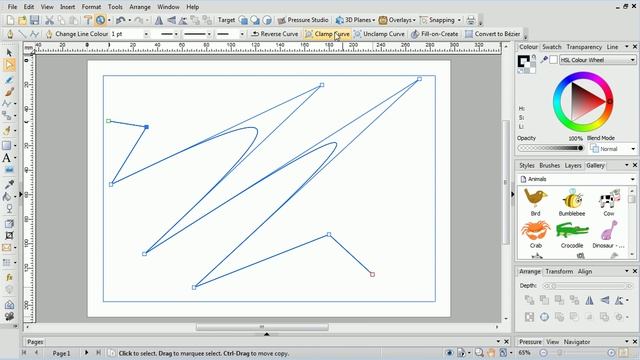The height and width of the screenshot is (360, 640).
Task: Switch to the Transform tab
Action: tap(559, 271)
